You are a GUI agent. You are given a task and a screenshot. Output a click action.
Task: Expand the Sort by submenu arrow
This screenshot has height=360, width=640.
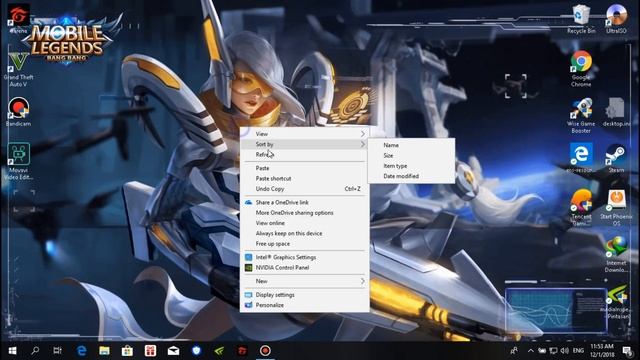362,144
